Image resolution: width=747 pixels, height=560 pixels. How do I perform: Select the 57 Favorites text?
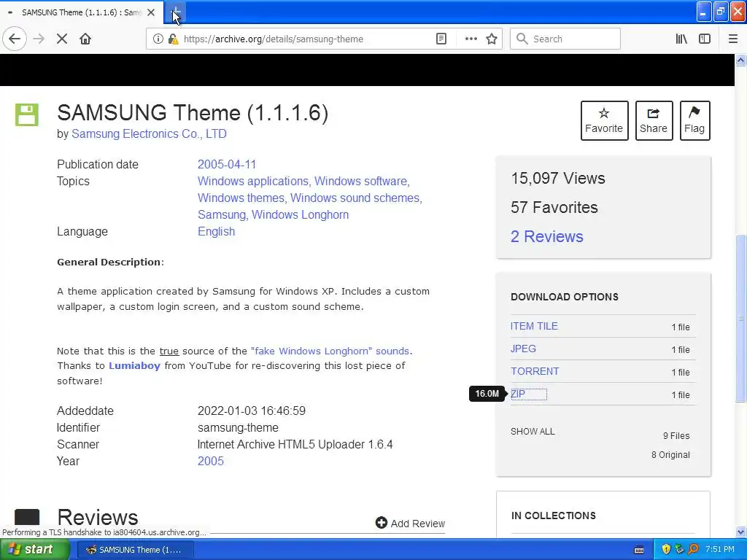[554, 208]
